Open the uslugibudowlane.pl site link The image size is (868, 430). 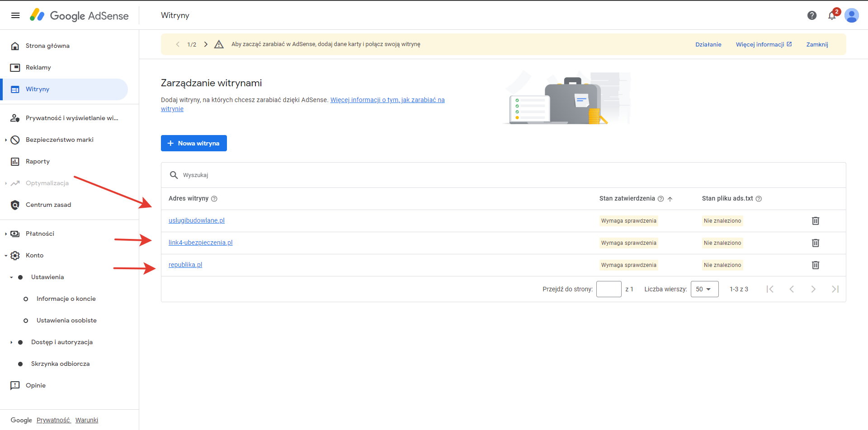coord(197,220)
